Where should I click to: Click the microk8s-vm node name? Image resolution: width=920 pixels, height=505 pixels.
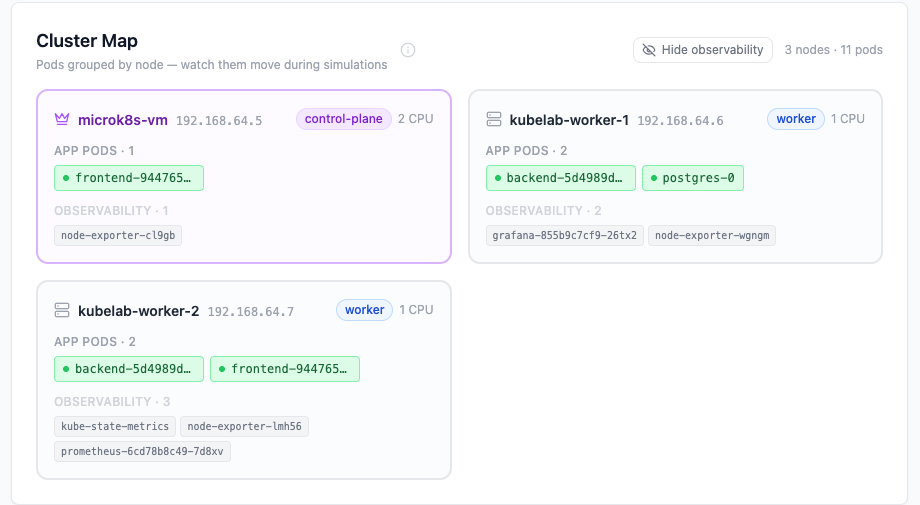pos(123,120)
